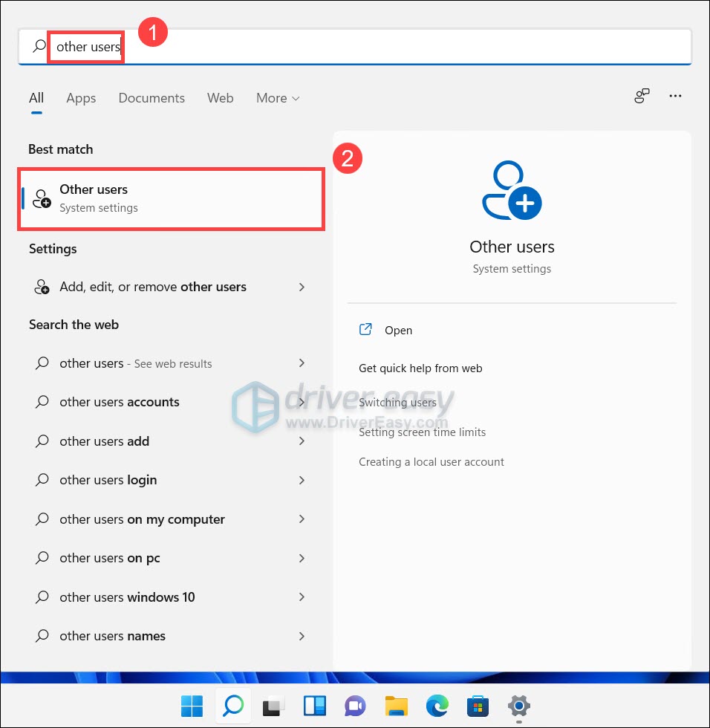This screenshot has height=728, width=710.
Task: Open Widgets from the taskbar
Action: coord(315,706)
